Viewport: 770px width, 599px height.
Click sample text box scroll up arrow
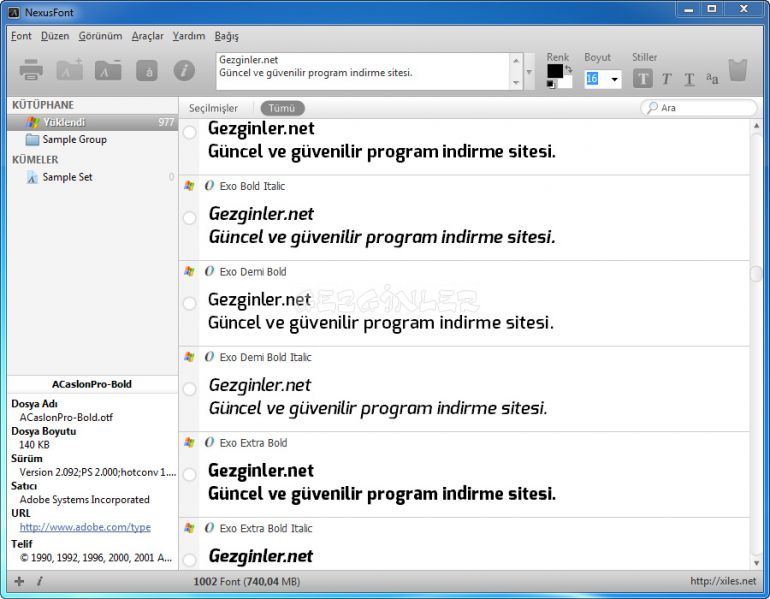pyautogui.click(x=516, y=60)
